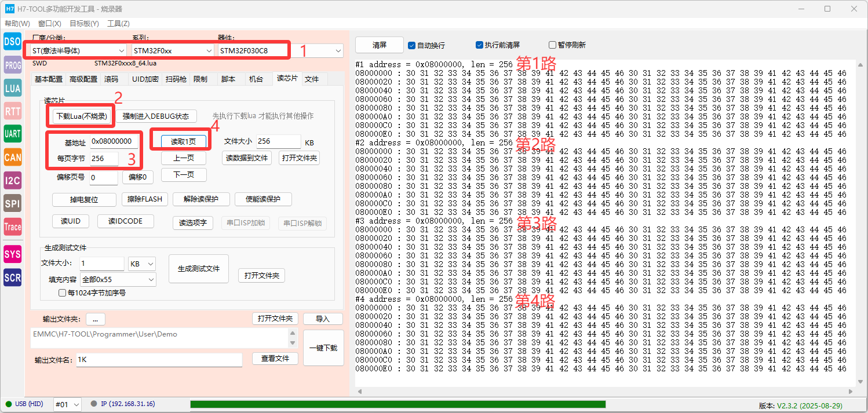Open the #01 device number dropdown
The width and height of the screenshot is (868, 413).
pos(67,404)
